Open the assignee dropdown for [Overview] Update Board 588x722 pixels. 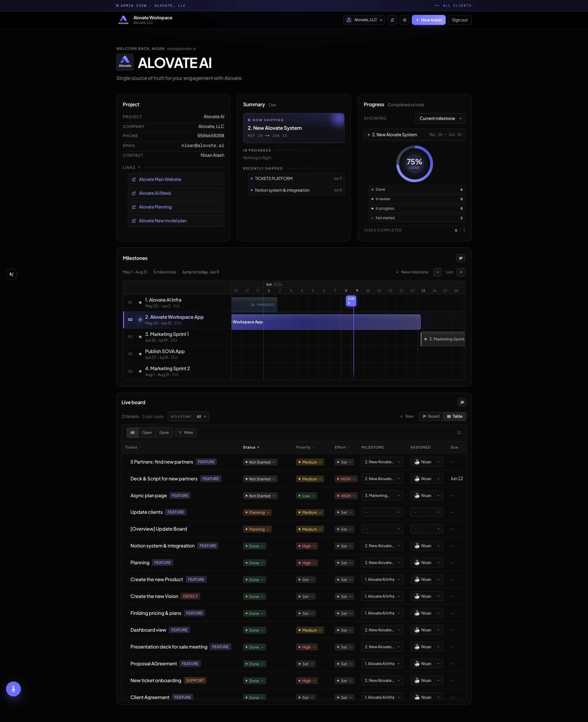click(x=426, y=529)
